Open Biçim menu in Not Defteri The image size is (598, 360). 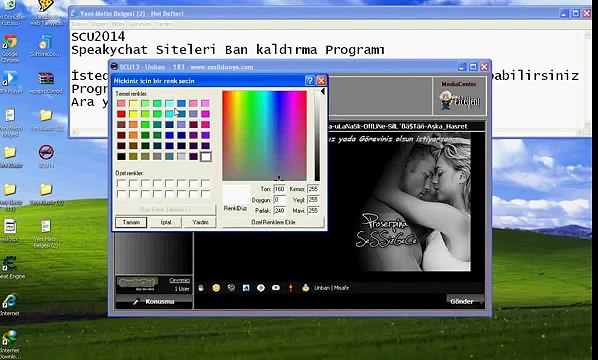pos(118,24)
